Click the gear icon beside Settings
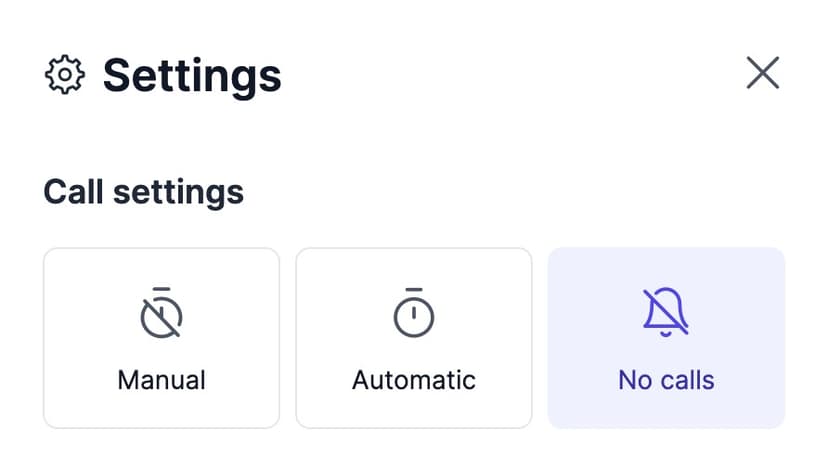This screenshot has width=828, height=459. (x=64, y=75)
